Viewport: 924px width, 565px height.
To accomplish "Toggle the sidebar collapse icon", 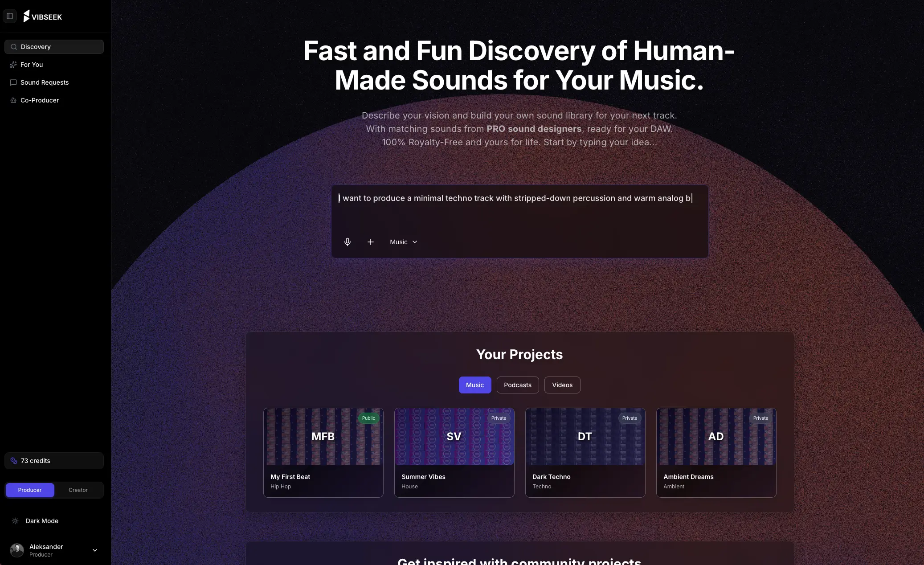I will tap(10, 16).
